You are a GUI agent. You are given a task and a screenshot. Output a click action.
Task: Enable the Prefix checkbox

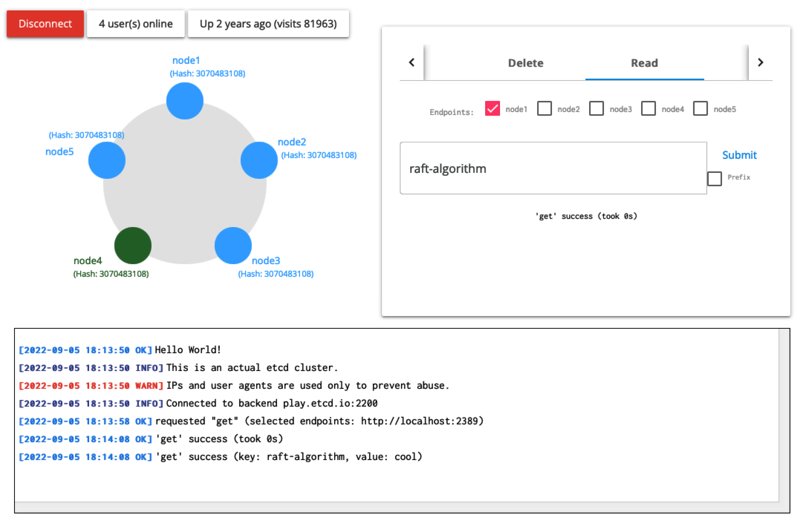pyautogui.click(x=714, y=179)
